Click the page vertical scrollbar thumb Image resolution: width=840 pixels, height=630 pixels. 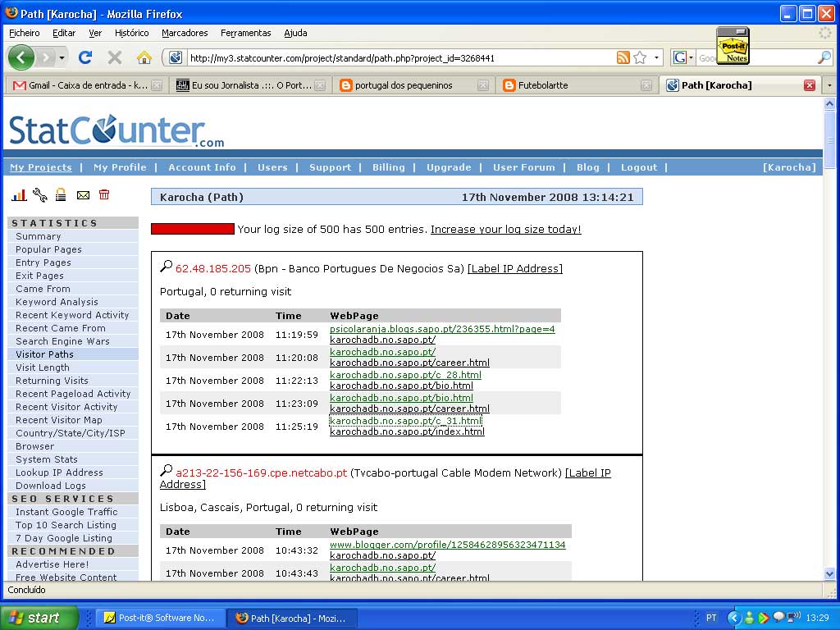click(x=830, y=139)
